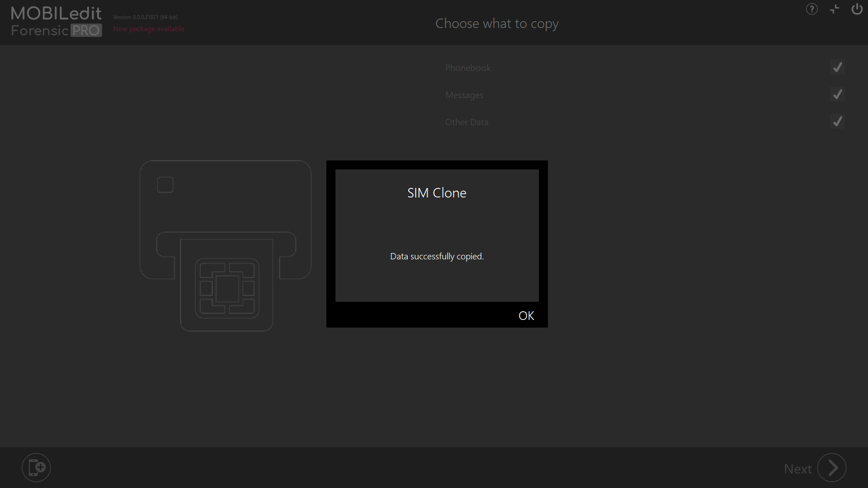The width and height of the screenshot is (868, 488).
Task: Select the add phone icon bottom left
Action: click(x=36, y=467)
